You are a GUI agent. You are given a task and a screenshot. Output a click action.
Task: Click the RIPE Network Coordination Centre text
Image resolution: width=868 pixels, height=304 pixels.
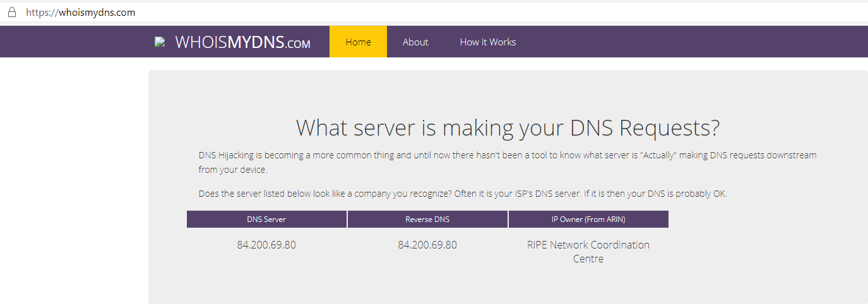pos(588,252)
